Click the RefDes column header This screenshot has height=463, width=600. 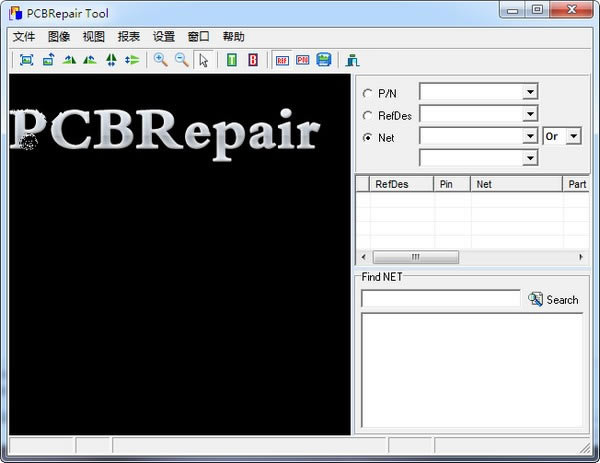point(392,184)
